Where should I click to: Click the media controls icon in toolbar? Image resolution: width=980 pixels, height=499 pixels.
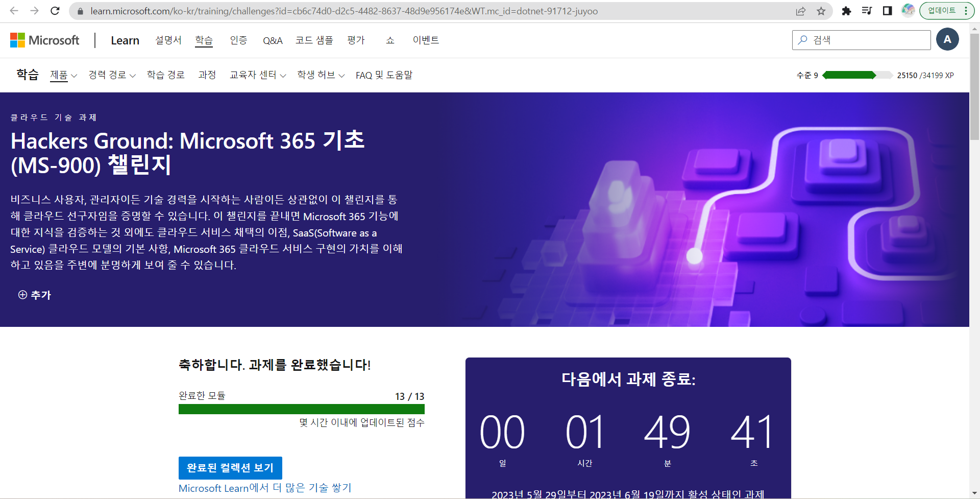[867, 11]
